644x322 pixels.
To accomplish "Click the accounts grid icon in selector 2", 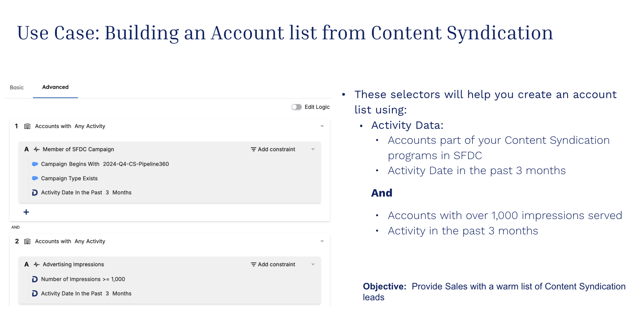I will (27, 241).
